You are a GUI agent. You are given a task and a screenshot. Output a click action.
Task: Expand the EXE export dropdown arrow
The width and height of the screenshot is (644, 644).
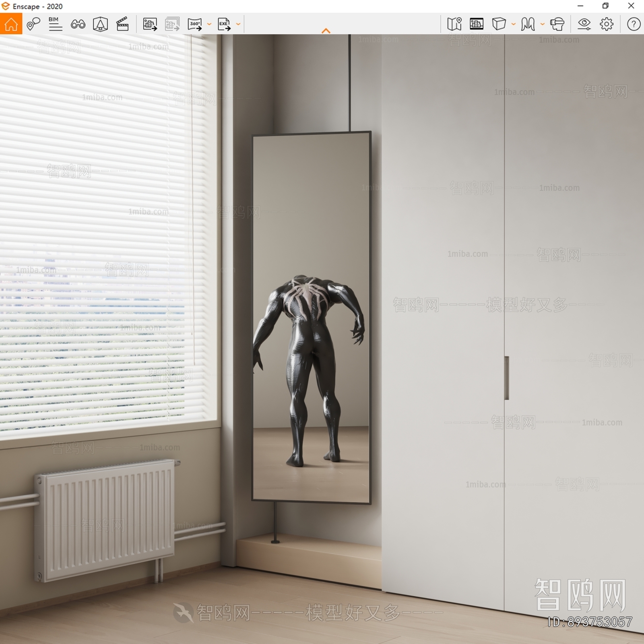238,24
